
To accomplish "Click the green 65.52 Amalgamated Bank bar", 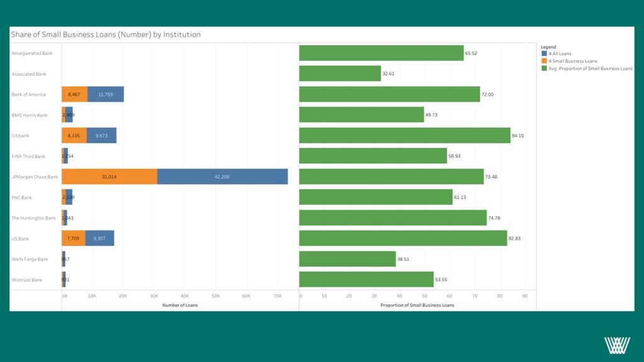I will (381, 53).
